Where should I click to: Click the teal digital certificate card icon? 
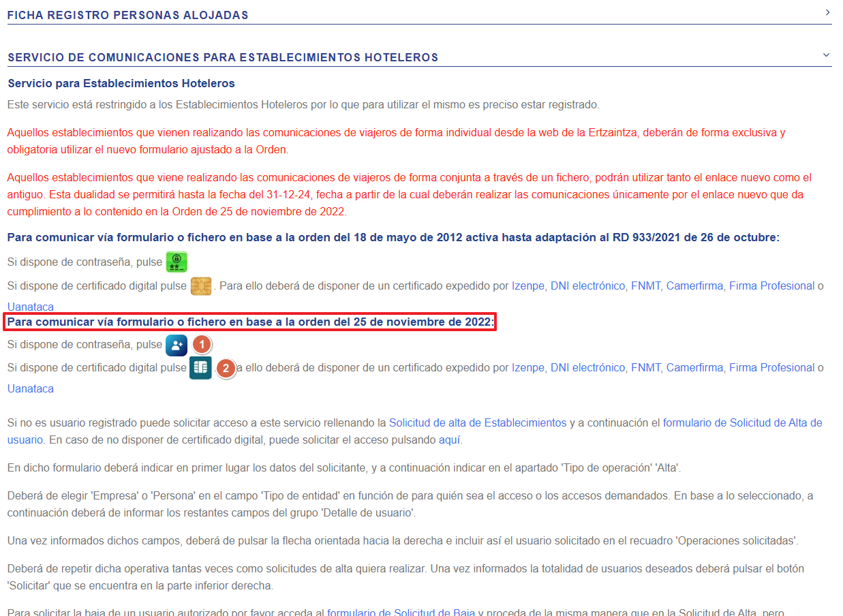coord(200,368)
